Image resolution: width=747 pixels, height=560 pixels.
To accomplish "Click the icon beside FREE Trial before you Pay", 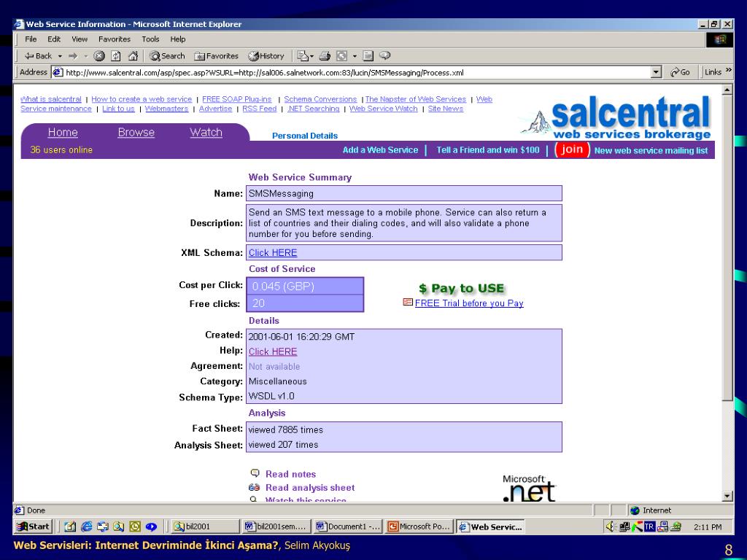I will click(407, 302).
